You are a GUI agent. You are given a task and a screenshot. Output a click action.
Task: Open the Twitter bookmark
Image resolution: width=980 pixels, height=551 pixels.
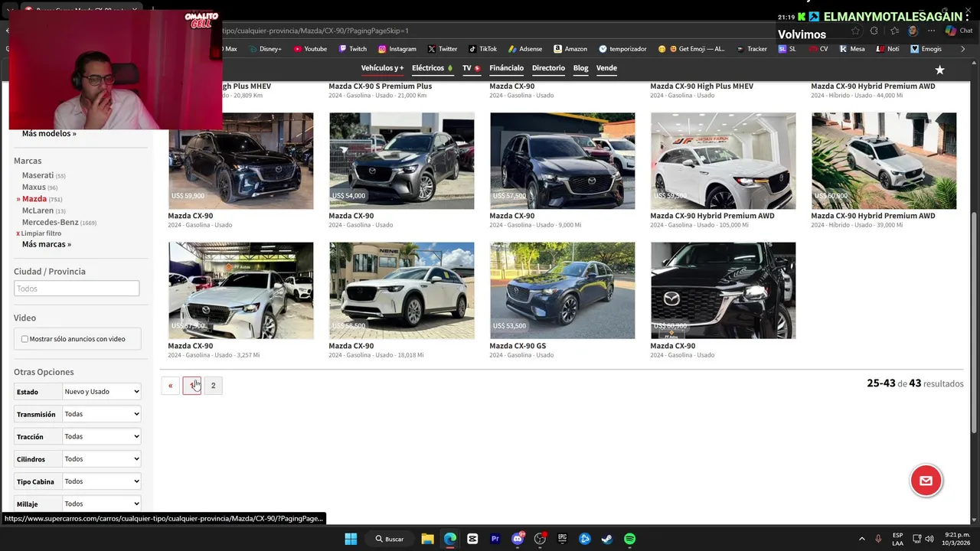click(x=443, y=49)
